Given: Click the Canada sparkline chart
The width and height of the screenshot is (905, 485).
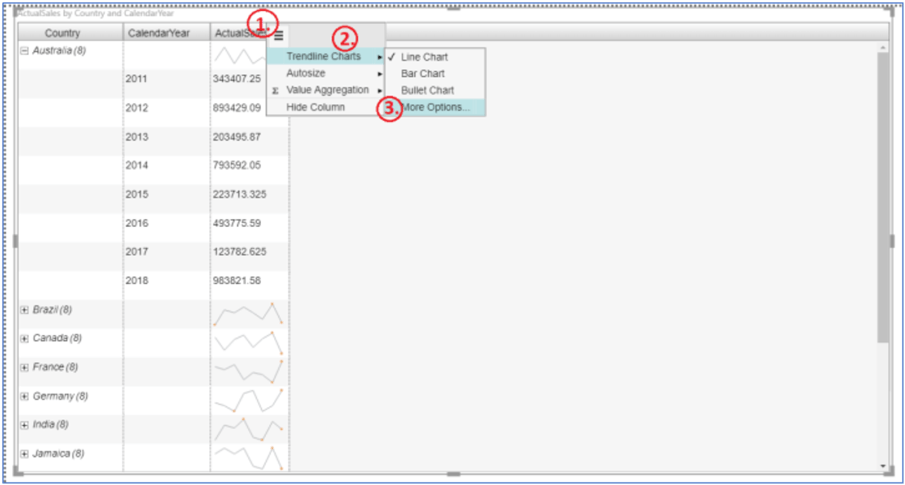Looking at the screenshot, I should 248,342.
